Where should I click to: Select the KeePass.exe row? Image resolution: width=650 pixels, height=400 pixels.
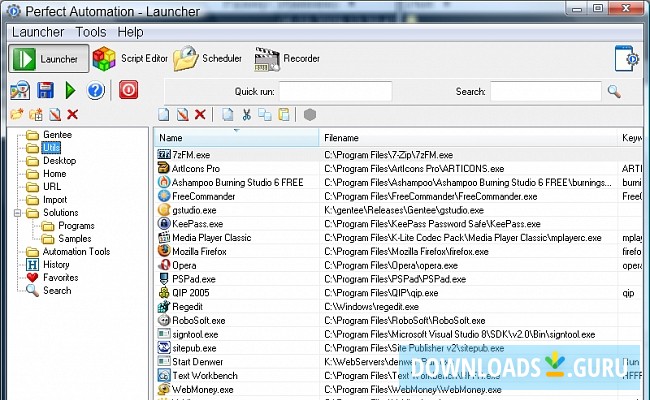coord(398,224)
